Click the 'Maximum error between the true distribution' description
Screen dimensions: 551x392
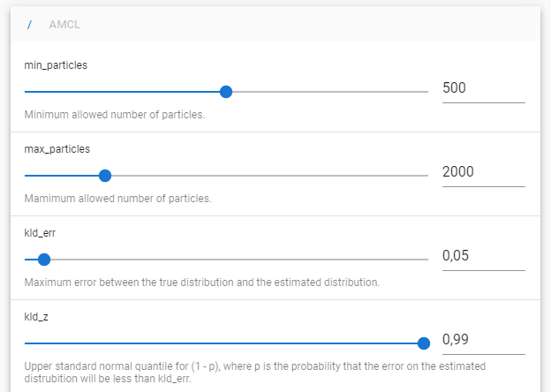(x=202, y=283)
